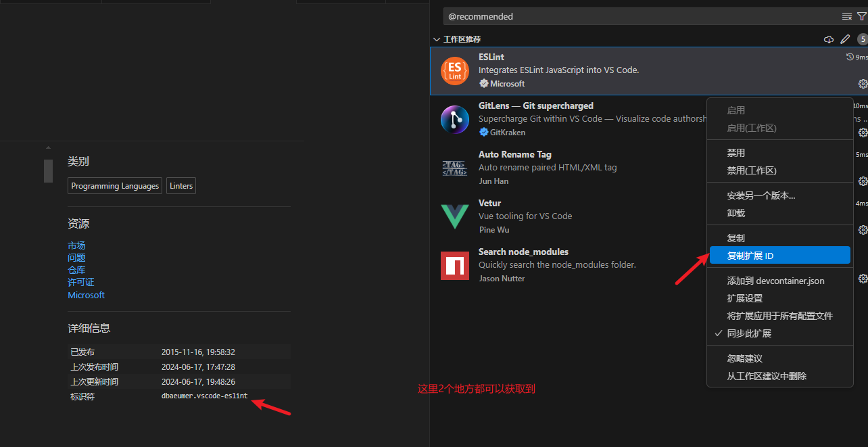
Task: Click the orange ESLint extension logo
Action: pos(455,71)
